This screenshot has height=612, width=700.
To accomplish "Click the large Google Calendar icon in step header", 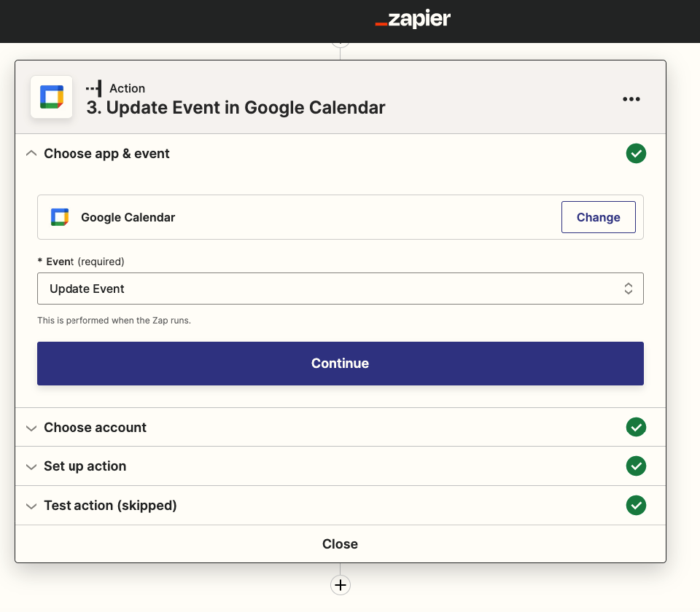I will click(x=51, y=97).
